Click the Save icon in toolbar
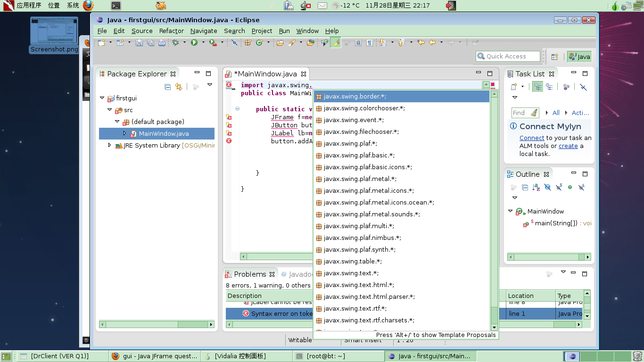 (x=139, y=42)
